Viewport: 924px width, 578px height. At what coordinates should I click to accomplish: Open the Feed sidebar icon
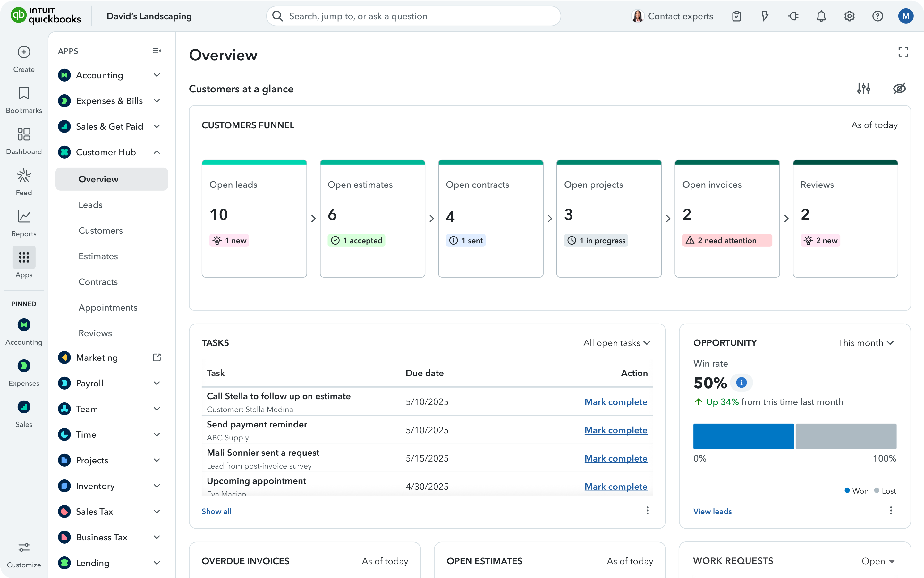[x=24, y=176]
